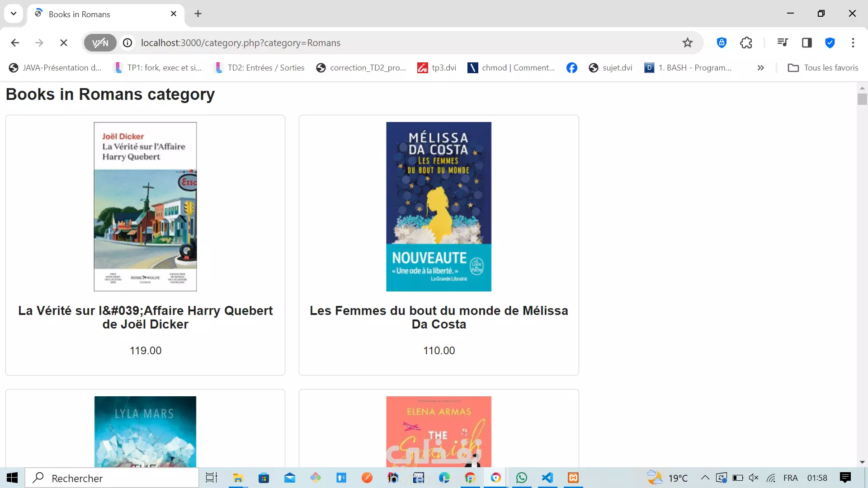This screenshot has width=868, height=488.
Task: Open the 1. BASH - Program bookmark
Action: pos(688,68)
